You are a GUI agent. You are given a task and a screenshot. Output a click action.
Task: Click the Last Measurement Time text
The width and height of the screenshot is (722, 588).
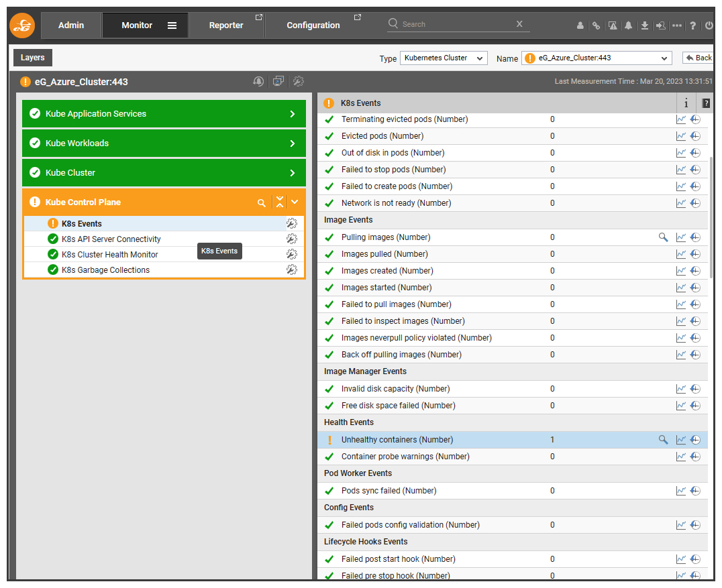pyautogui.click(x=633, y=81)
